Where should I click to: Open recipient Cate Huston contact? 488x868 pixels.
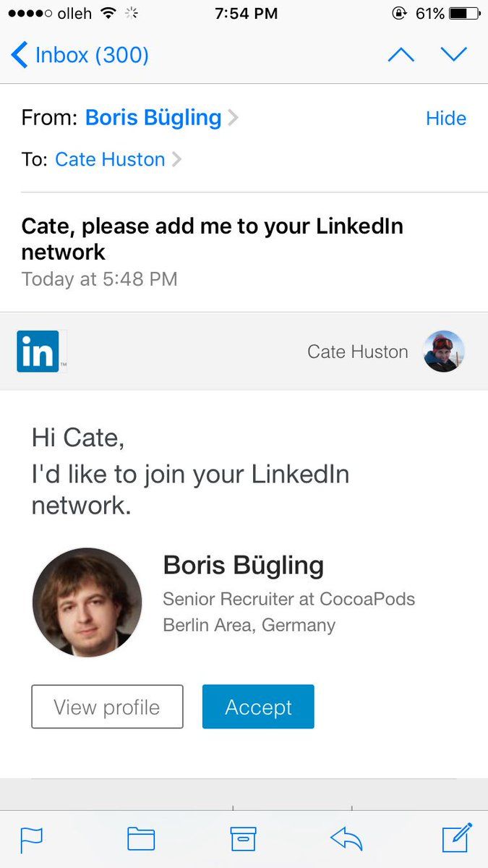[110, 159]
